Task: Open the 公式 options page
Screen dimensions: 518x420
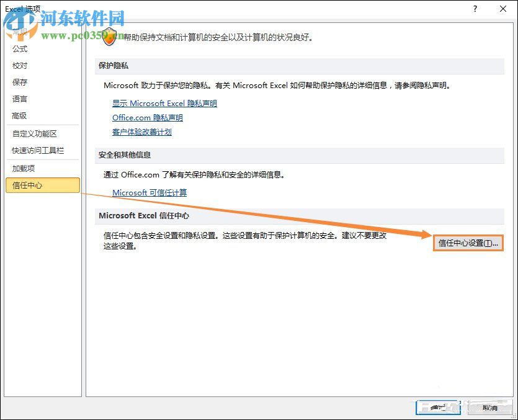Action: [x=19, y=49]
